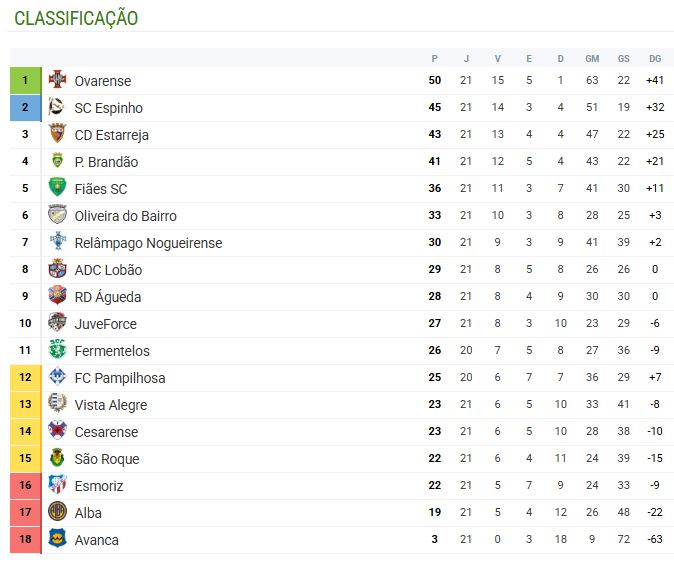The image size is (674, 563).
Task: Click the green position 1 marker
Action: (25, 80)
